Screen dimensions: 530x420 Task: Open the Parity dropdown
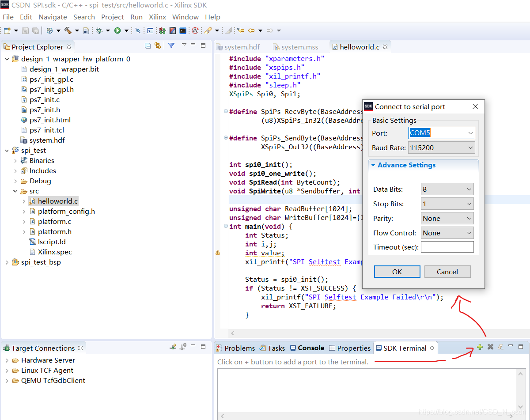click(447, 218)
